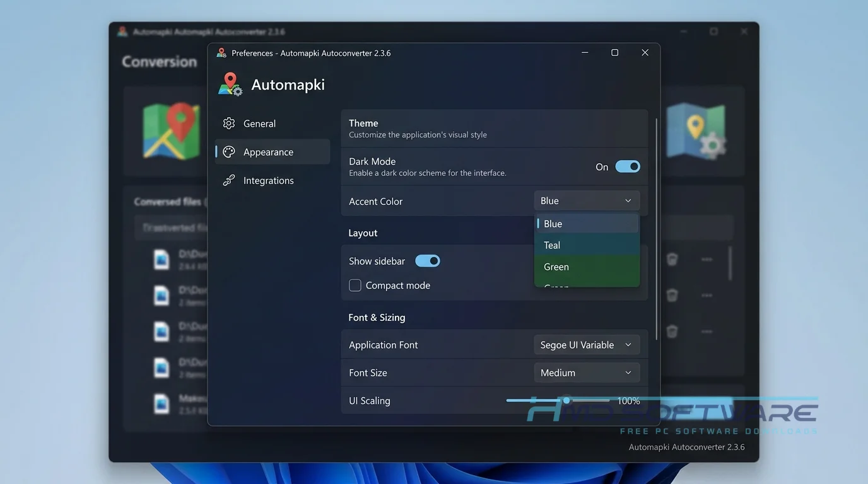The image size is (868, 484).
Task: Maximize the Preferences window
Action: click(614, 53)
